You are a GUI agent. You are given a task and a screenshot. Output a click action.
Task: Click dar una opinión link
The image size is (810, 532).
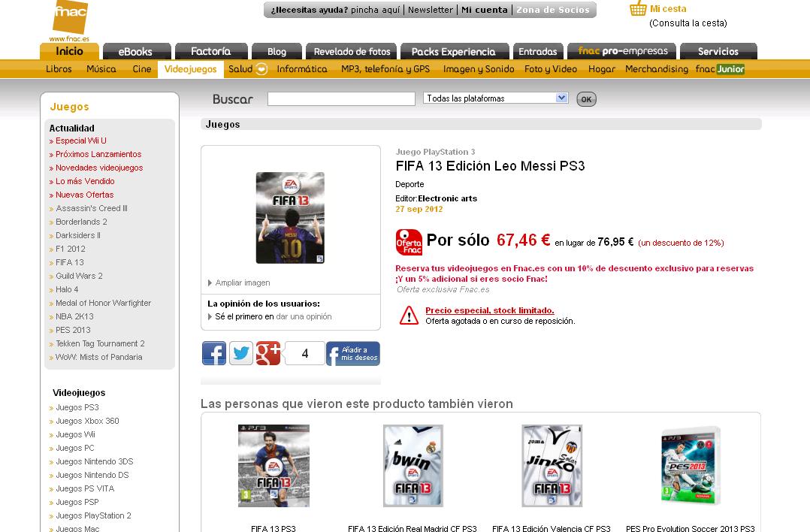[304, 316]
